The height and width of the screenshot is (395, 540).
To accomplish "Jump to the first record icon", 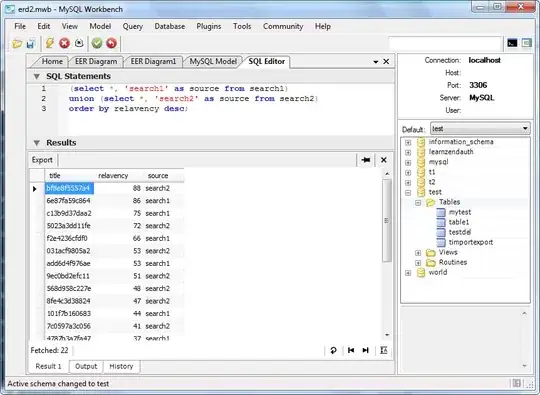I will click(x=351, y=351).
